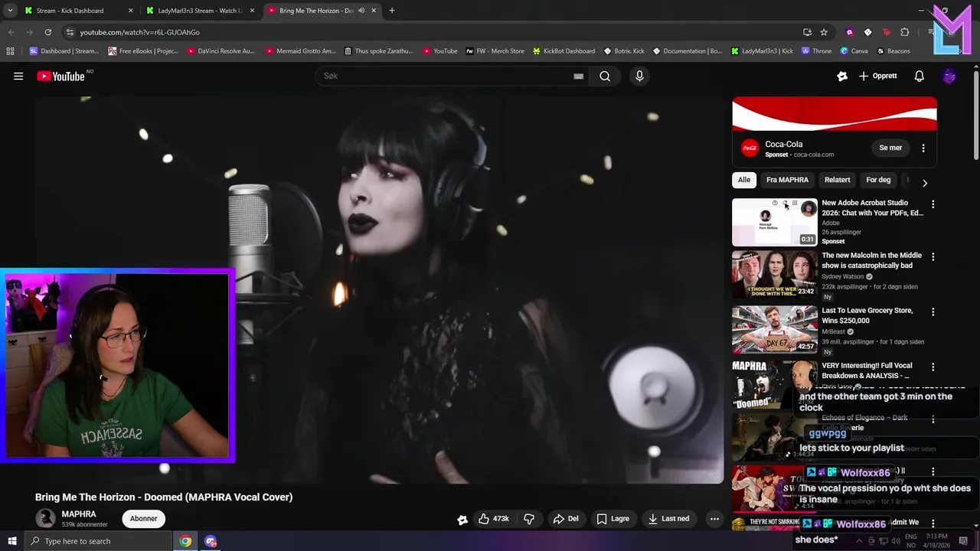Image resolution: width=980 pixels, height=551 pixels.
Task: Open Chrome from the taskbar
Action: 185,541
